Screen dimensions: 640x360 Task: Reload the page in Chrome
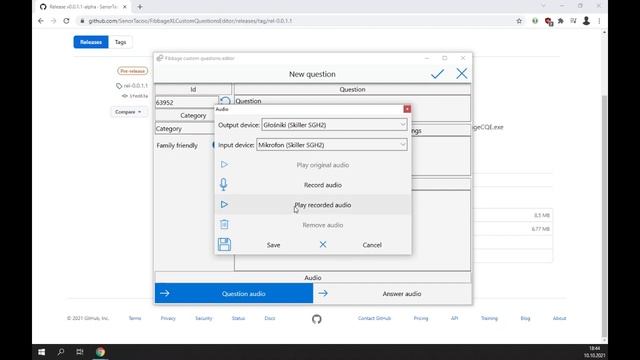66,21
